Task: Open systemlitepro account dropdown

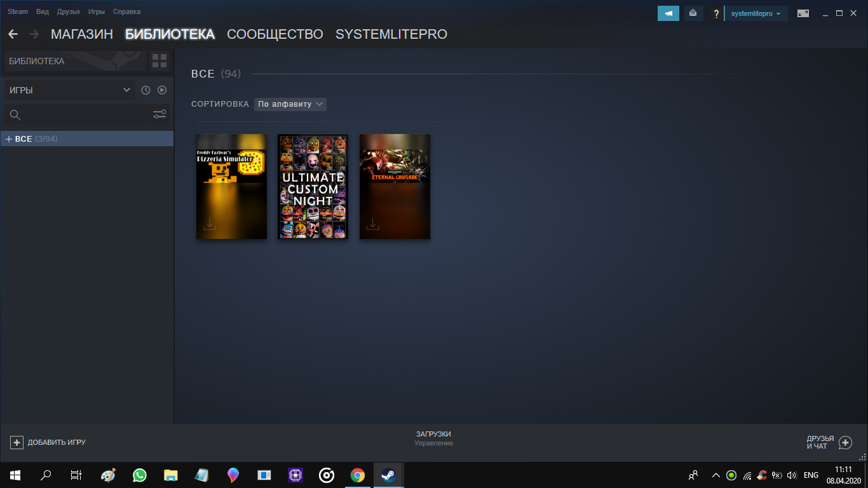Action: click(756, 13)
